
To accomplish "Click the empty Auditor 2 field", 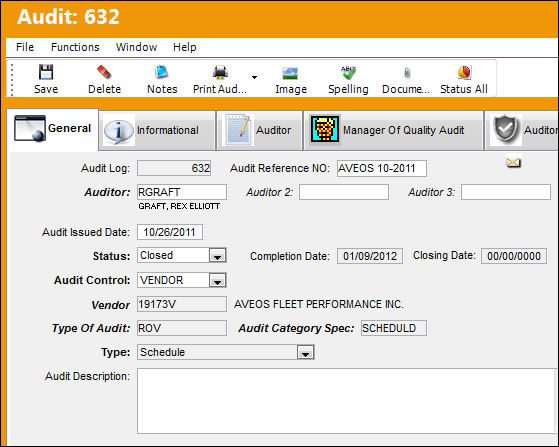I will tap(344, 192).
